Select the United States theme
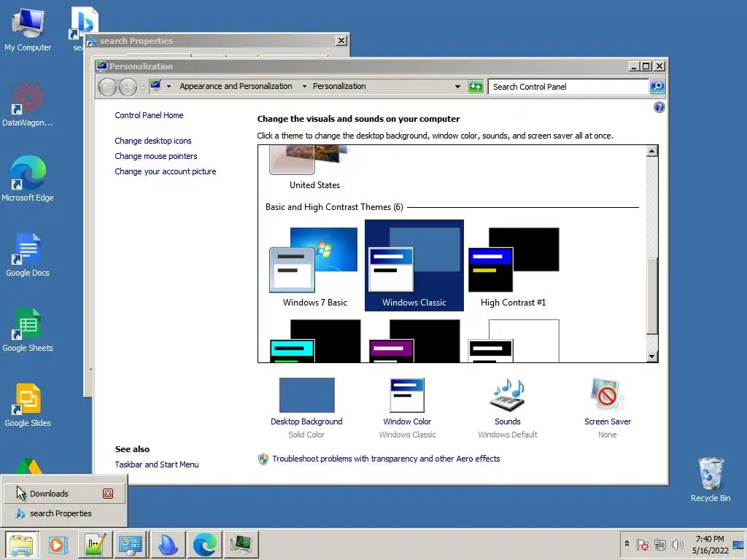747x560 pixels. (x=314, y=168)
